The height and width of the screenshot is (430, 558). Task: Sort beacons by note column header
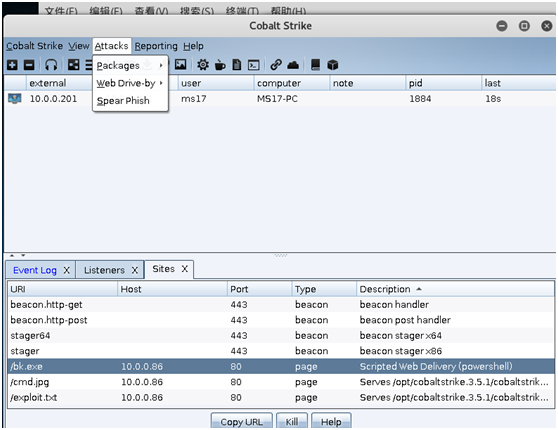coord(368,83)
